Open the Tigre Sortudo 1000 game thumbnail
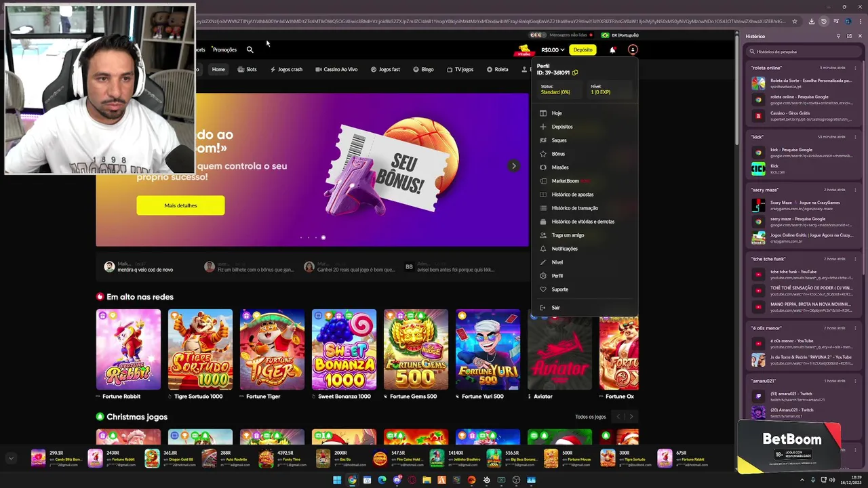 click(200, 350)
